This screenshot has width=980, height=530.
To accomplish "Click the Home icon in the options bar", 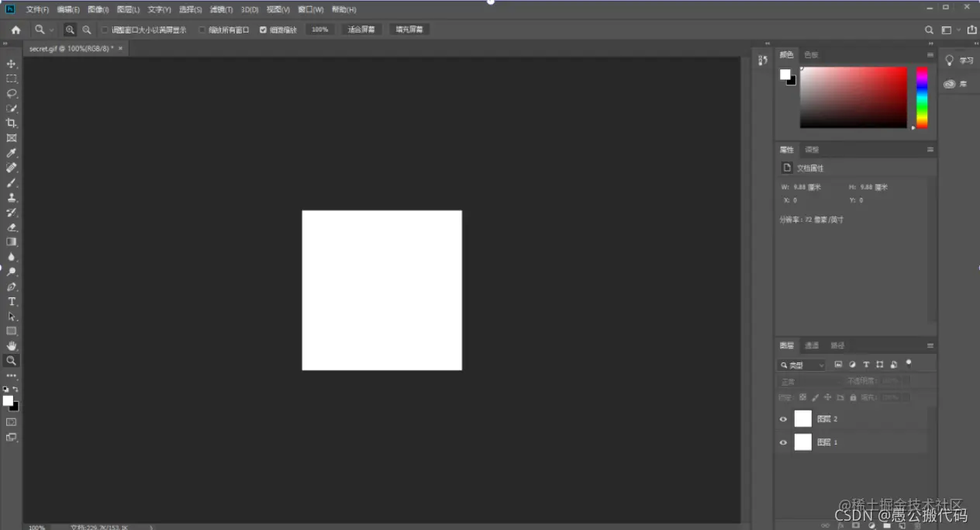I will pos(16,29).
